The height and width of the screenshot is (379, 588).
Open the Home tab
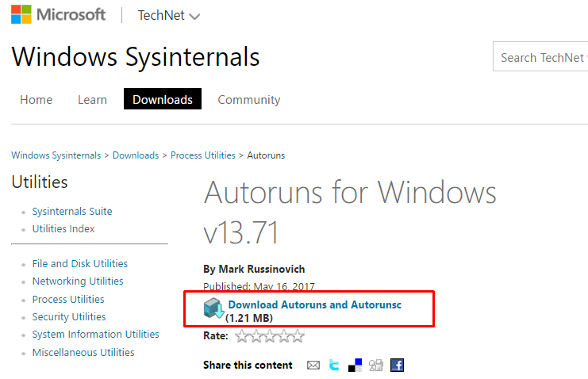36,100
